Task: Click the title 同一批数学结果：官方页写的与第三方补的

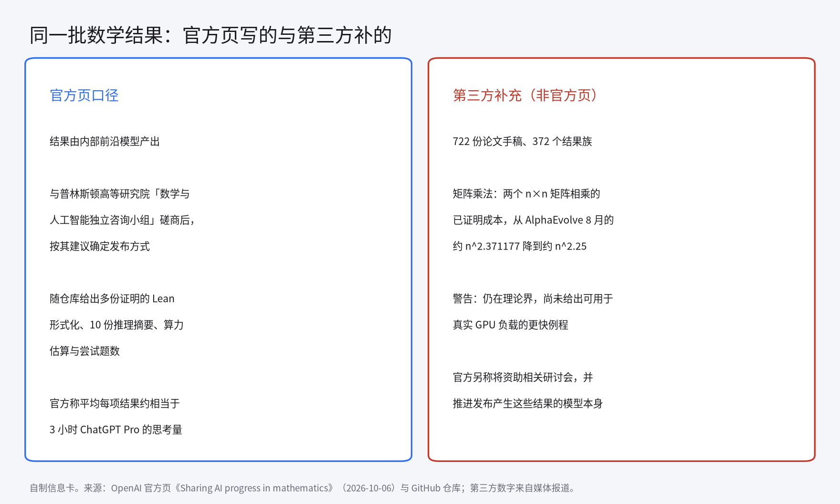Action: click(x=210, y=35)
